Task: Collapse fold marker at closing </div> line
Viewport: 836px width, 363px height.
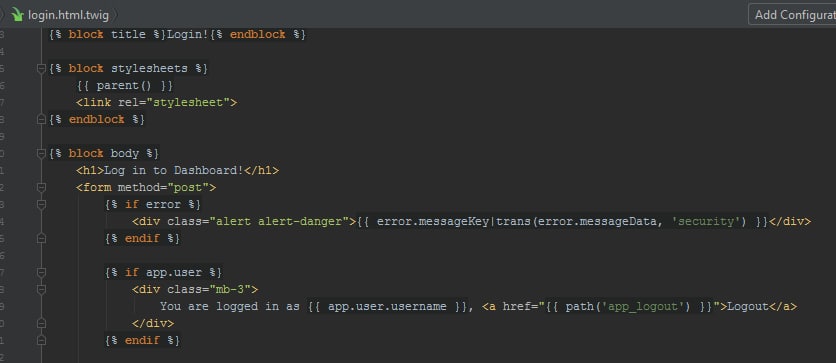Action: pos(41,324)
